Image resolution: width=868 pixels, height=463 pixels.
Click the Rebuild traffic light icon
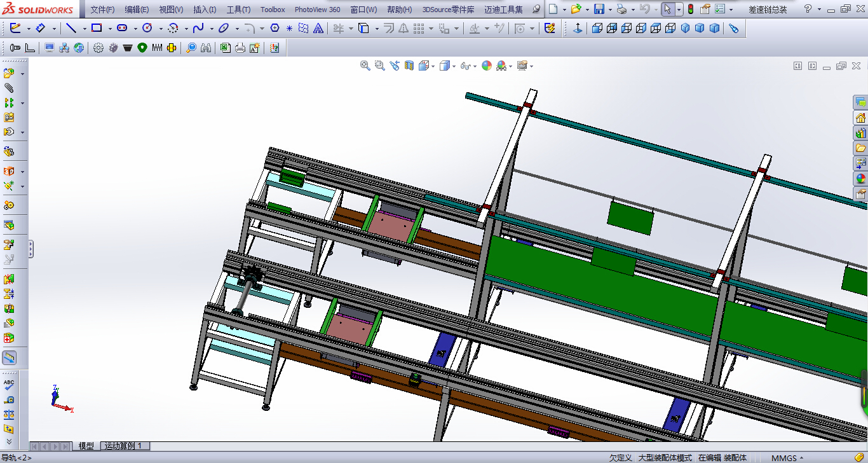click(690, 10)
